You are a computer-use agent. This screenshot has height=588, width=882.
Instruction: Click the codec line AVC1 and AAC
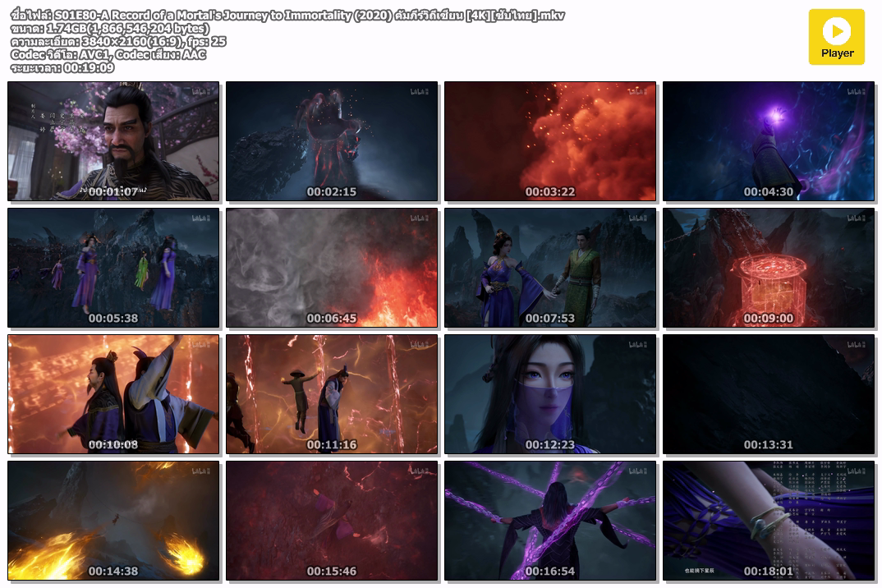tap(108, 54)
